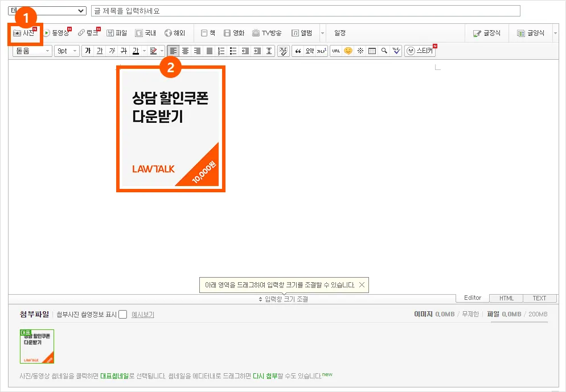Align text left
566x392 pixels.
click(x=173, y=51)
